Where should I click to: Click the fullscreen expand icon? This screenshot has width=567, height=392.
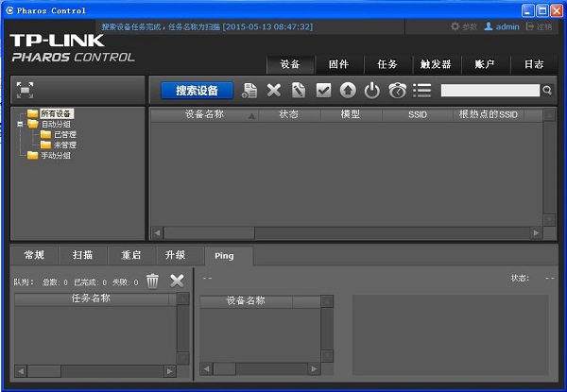tap(26, 90)
